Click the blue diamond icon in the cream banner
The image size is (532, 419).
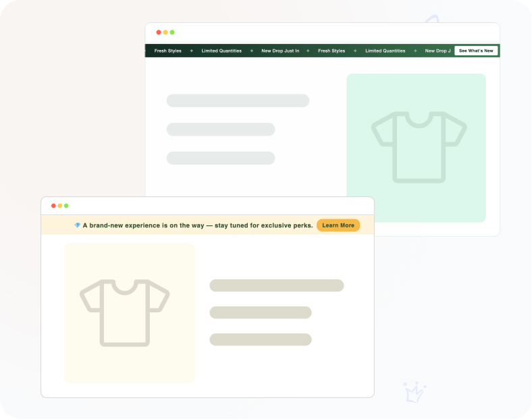(x=78, y=225)
